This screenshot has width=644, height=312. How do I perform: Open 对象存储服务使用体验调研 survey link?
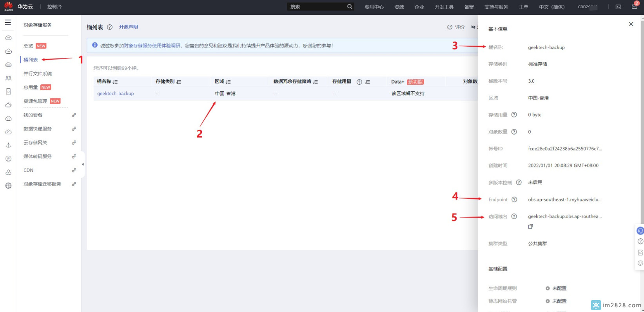point(152,45)
